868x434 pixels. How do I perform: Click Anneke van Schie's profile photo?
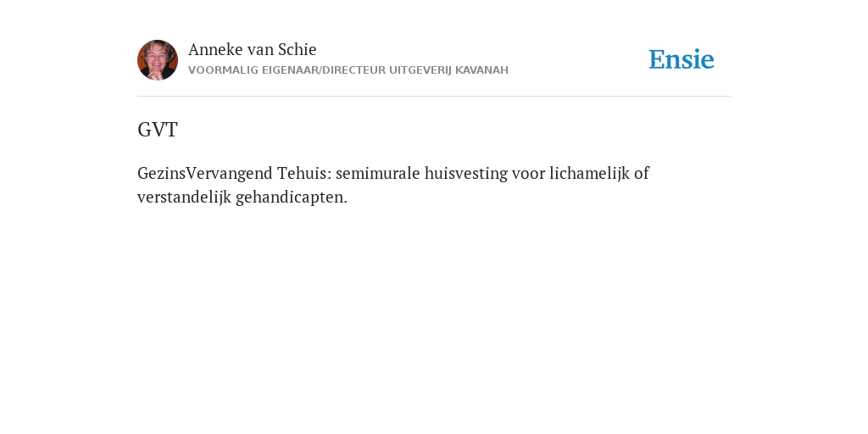158,60
